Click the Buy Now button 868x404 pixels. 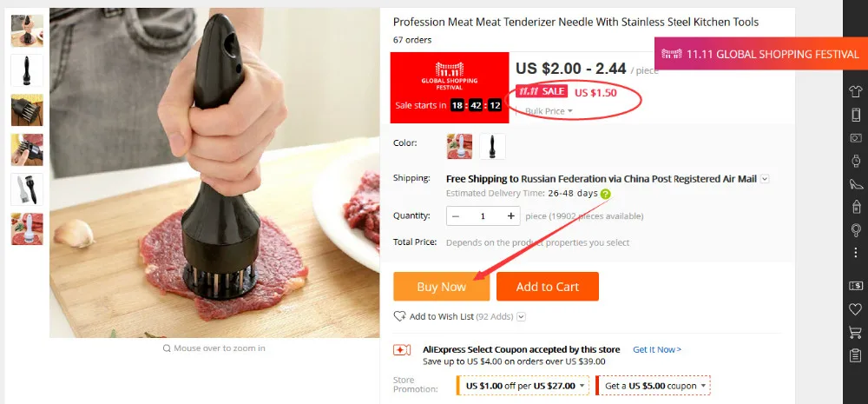[442, 287]
